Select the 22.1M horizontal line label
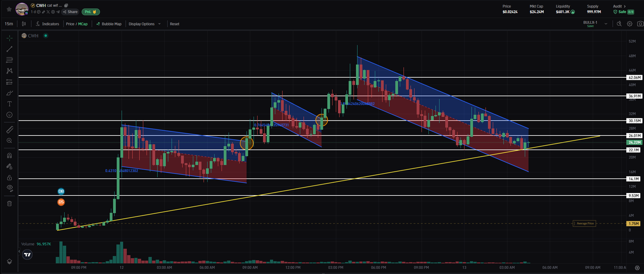 coord(633,150)
